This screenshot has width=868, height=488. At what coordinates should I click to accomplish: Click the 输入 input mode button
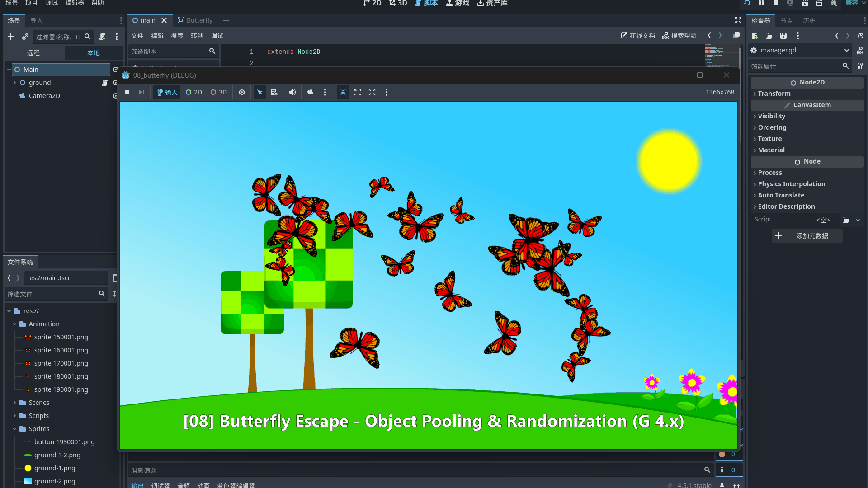tap(167, 92)
